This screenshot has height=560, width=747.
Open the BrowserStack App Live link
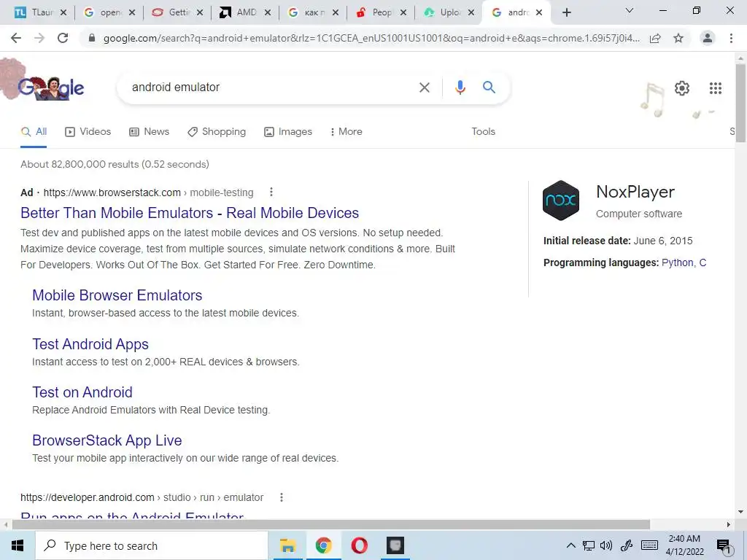click(x=107, y=440)
